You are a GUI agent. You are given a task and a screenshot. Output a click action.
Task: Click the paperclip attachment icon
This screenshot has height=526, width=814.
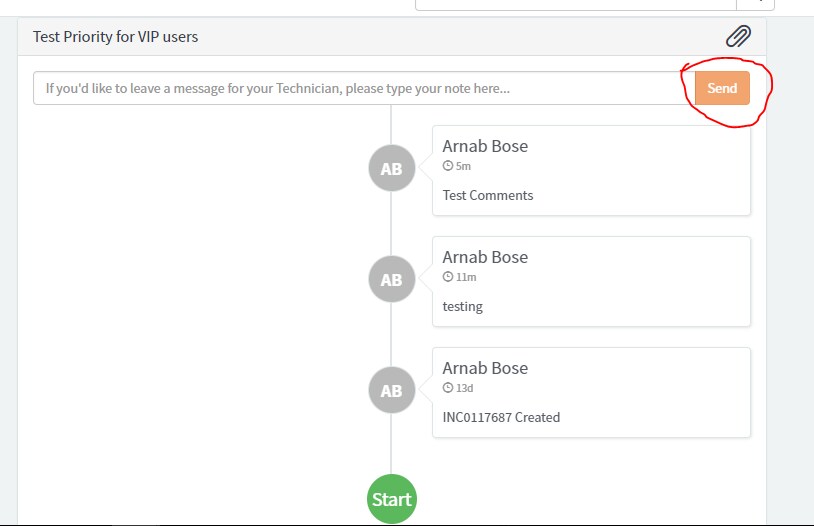[x=738, y=36]
